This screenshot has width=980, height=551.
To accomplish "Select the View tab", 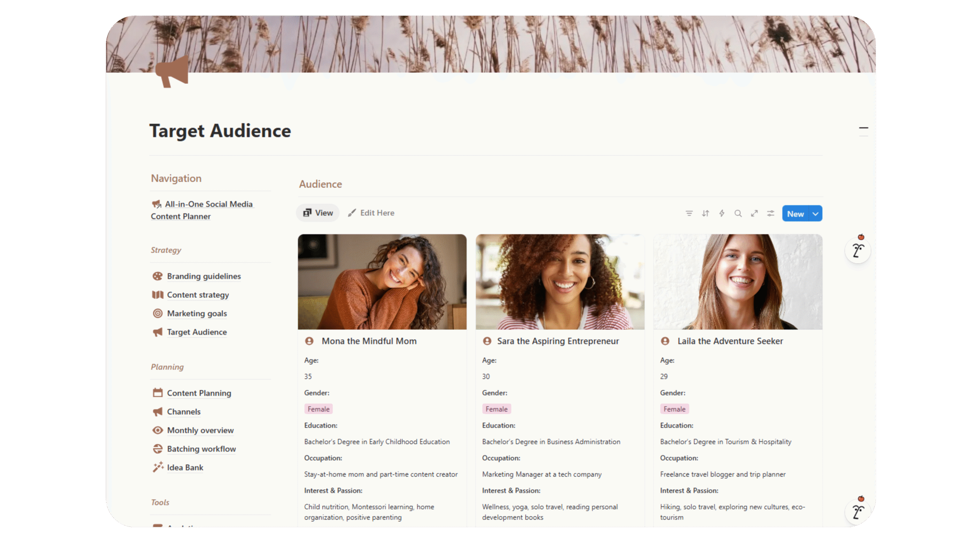I will 318,213.
